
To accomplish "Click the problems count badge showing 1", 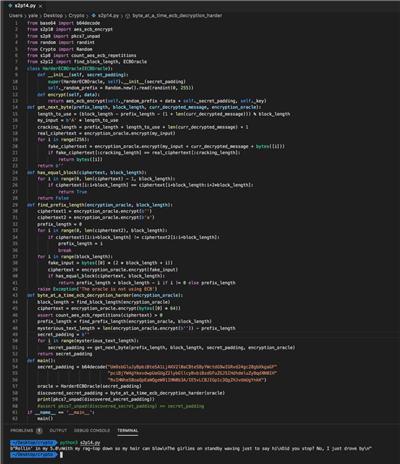I will click(x=39, y=431).
